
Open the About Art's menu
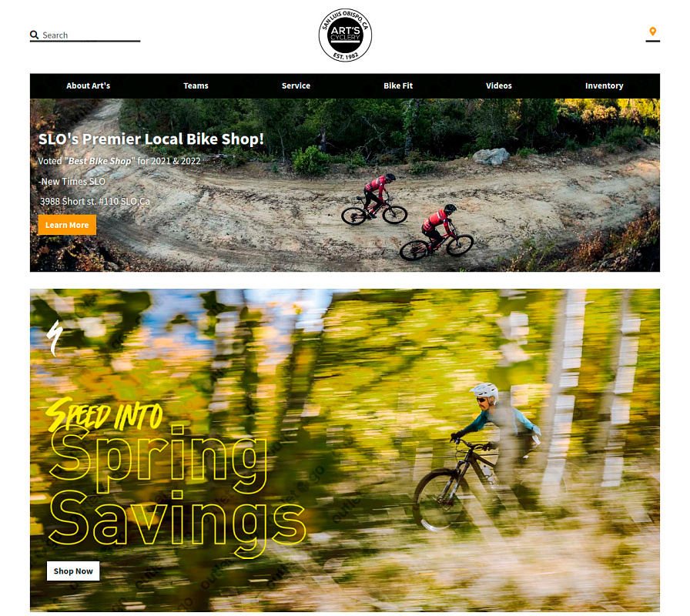pyautogui.click(x=88, y=85)
